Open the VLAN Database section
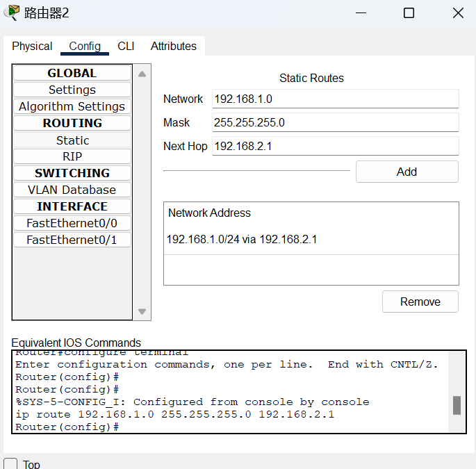This screenshot has width=476, height=469. [x=72, y=190]
